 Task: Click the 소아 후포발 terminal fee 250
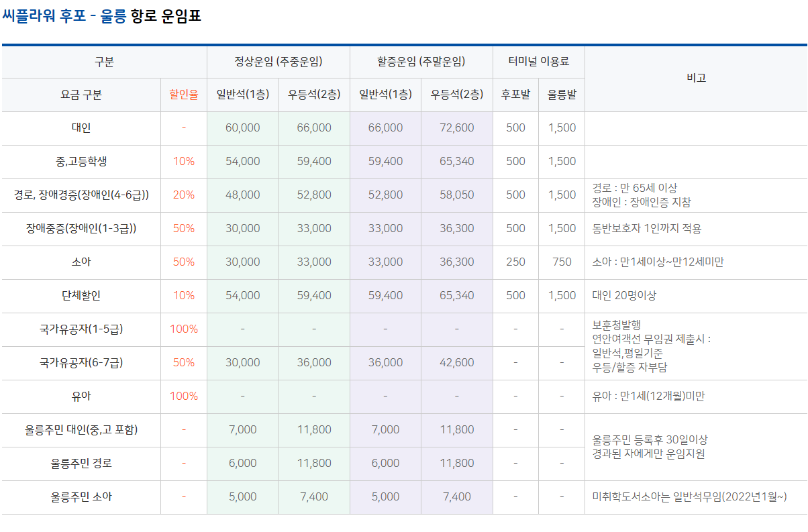click(515, 262)
